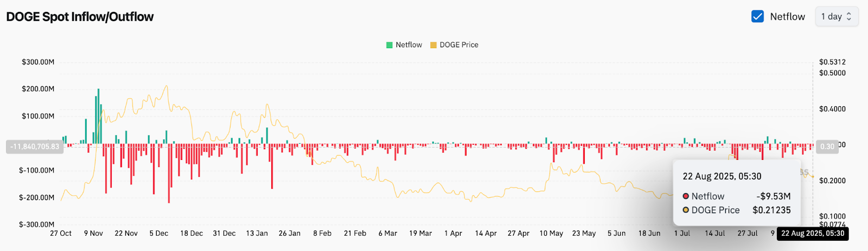Toggle the Netflow series legend label
The image size is (868, 251).
[409, 45]
